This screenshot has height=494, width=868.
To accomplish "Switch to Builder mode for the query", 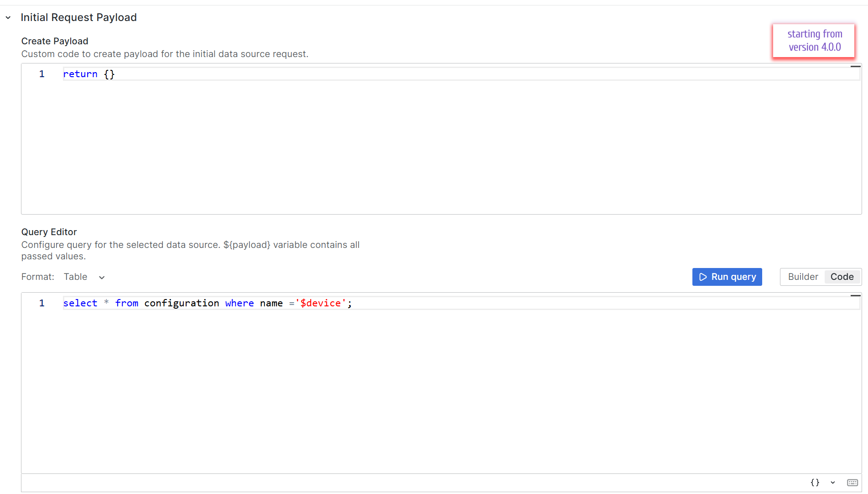I will pos(803,277).
